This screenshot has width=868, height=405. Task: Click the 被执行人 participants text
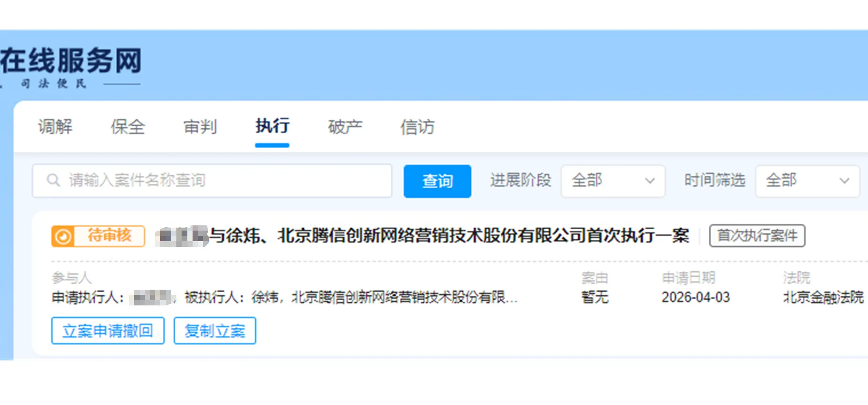[351, 297]
